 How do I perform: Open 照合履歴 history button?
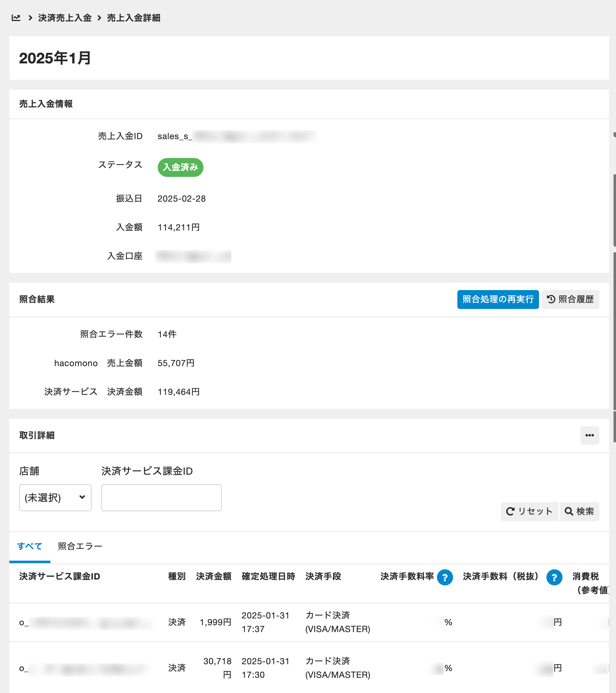(x=570, y=299)
